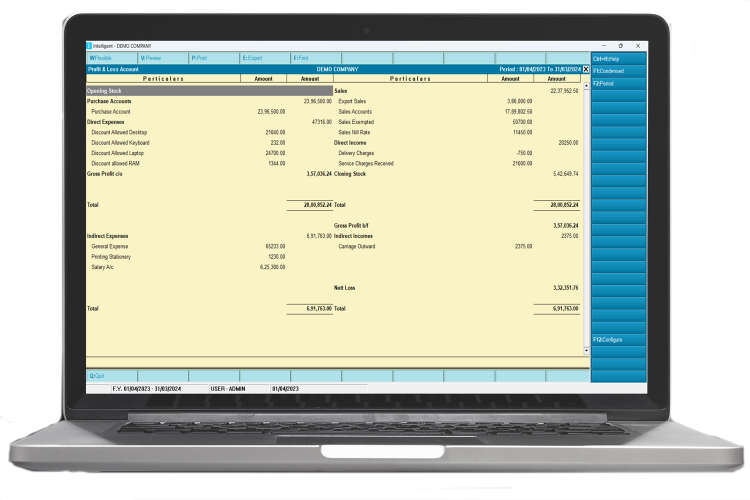Image resolution: width=750 pixels, height=500 pixels.
Task: Click the report scrollbar up arrow
Action: (x=586, y=86)
